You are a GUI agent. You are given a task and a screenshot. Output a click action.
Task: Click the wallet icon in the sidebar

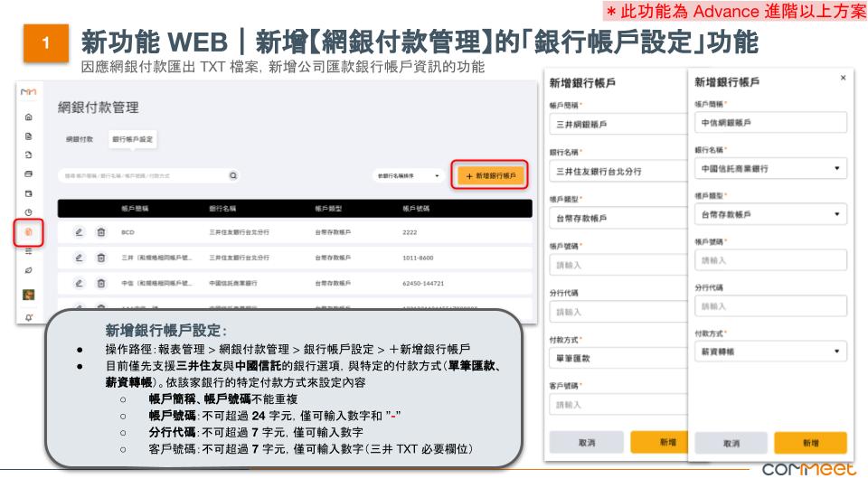(29, 193)
